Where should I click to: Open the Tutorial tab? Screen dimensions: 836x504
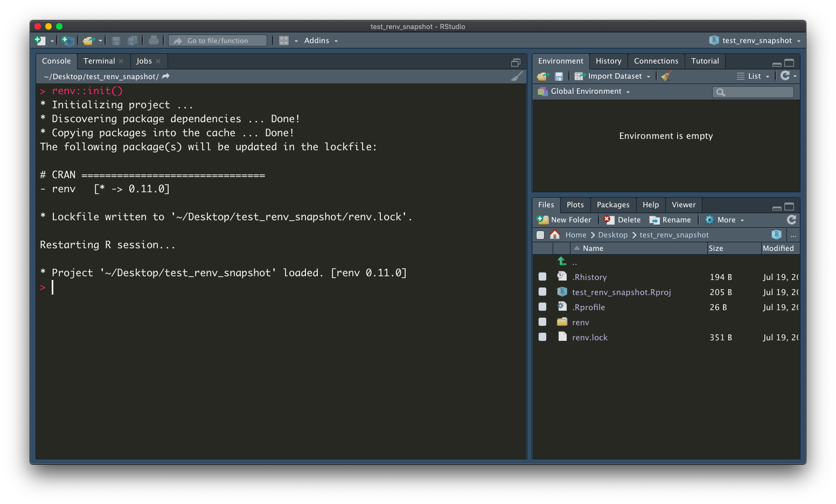(705, 61)
